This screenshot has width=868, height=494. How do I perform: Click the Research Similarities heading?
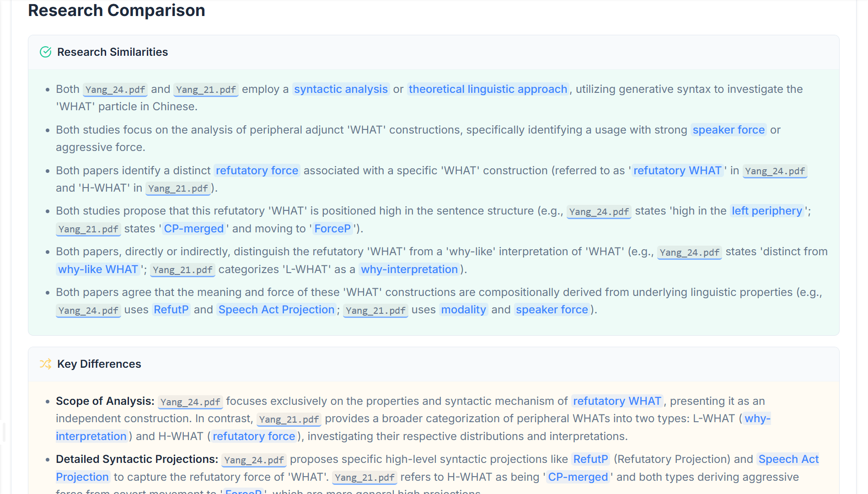click(x=113, y=52)
